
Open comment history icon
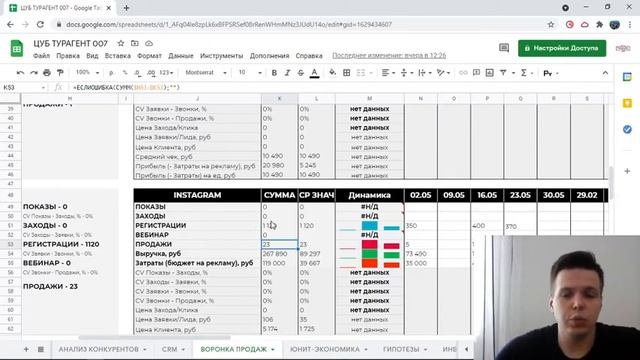[x=504, y=48]
